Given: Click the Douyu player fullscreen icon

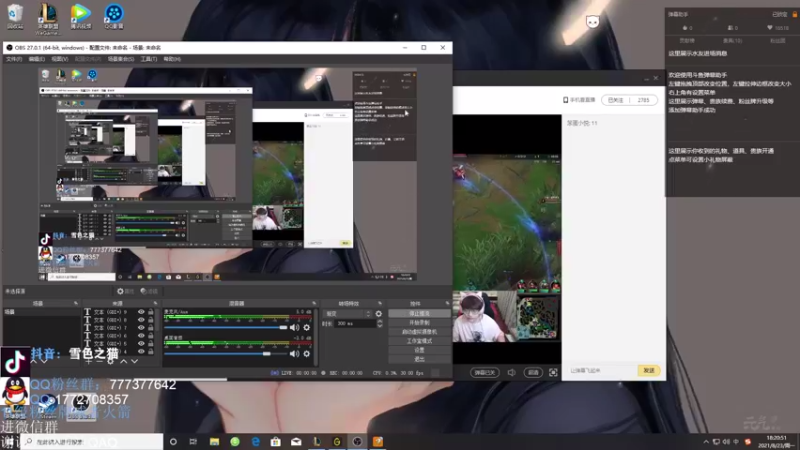Looking at the screenshot, I should point(553,372).
